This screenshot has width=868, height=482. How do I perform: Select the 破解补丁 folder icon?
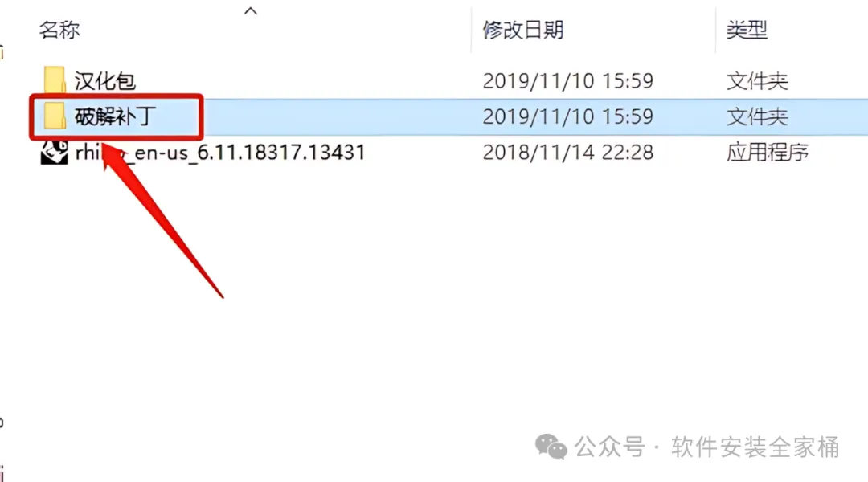click(x=55, y=116)
